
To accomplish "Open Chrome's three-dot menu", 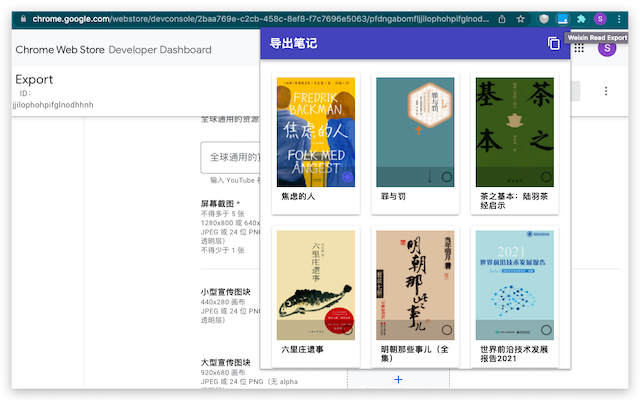I will pos(619,19).
